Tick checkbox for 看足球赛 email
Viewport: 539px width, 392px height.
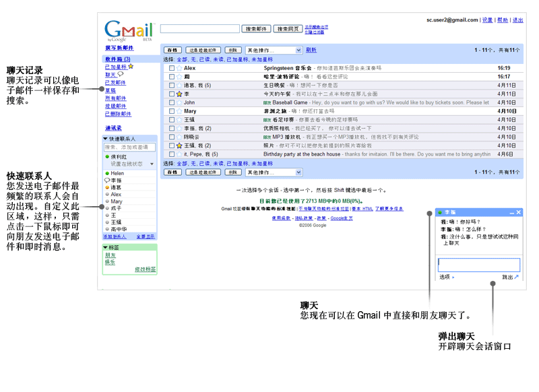(x=172, y=120)
